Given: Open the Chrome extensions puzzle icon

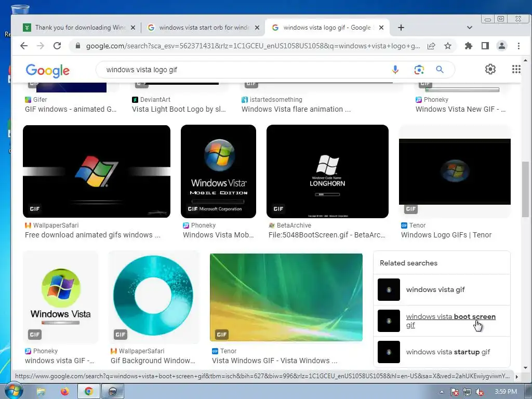Looking at the screenshot, I should [469, 46].
